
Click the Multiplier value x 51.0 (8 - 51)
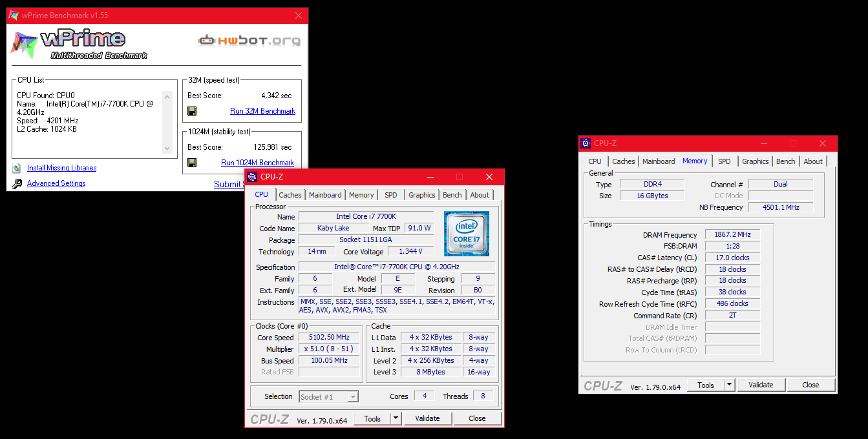[x=330, y=349]
